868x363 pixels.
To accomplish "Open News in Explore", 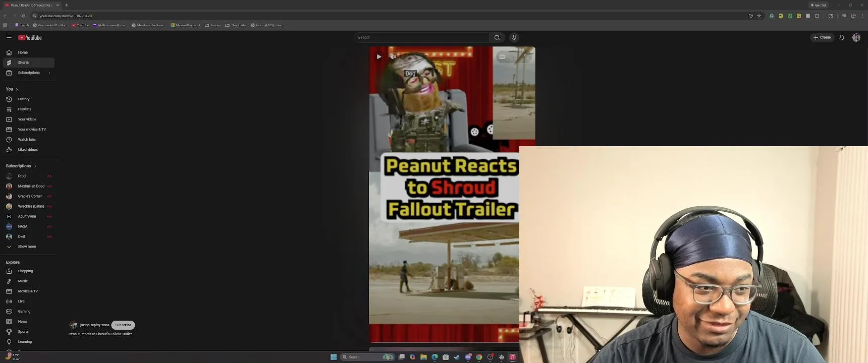I will click(x=29, y=322).
